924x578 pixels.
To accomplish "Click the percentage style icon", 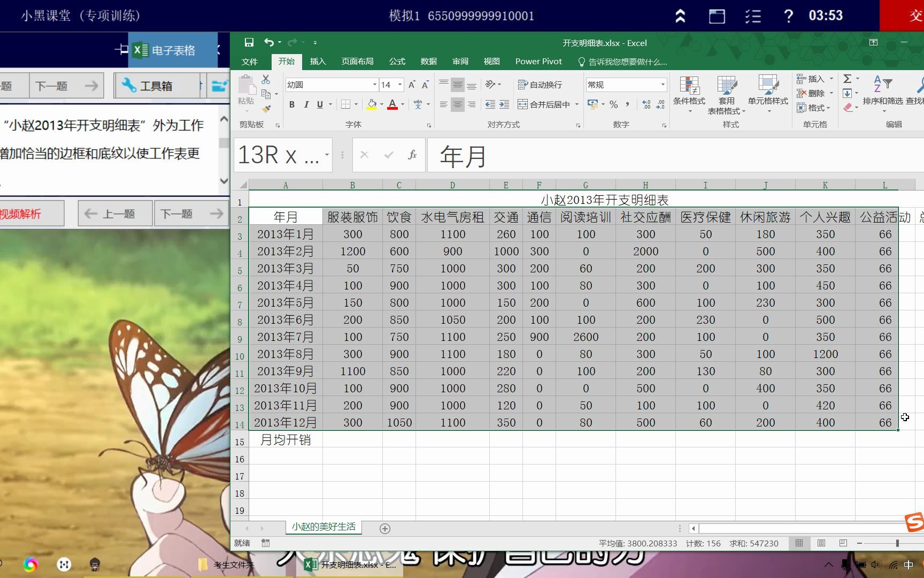I will pyautogui.click(x=613, y=105).
